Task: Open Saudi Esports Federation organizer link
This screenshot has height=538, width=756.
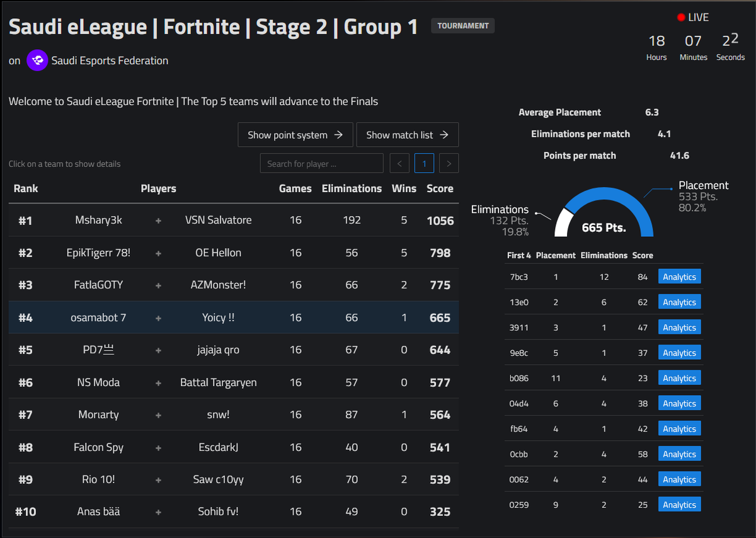Action: [x=110, y=61]
